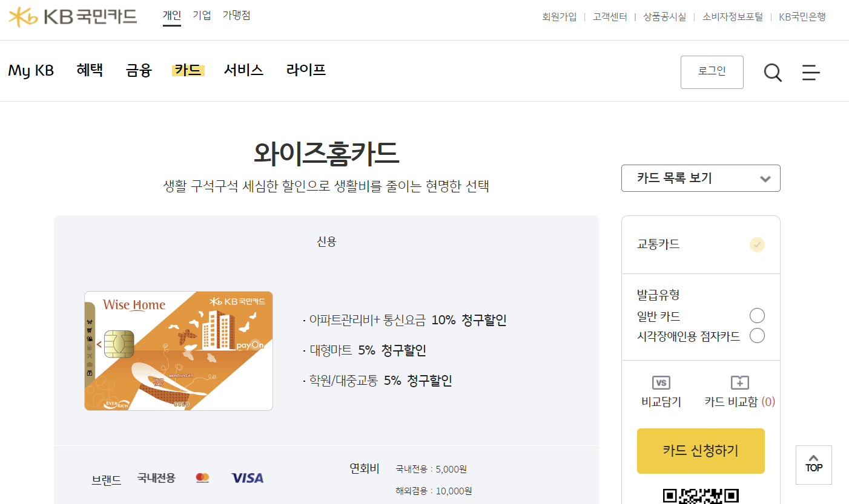Screen dimensions: 849x504
Task: Open the 소비자정보포털 link
Action: coord(733,17)
